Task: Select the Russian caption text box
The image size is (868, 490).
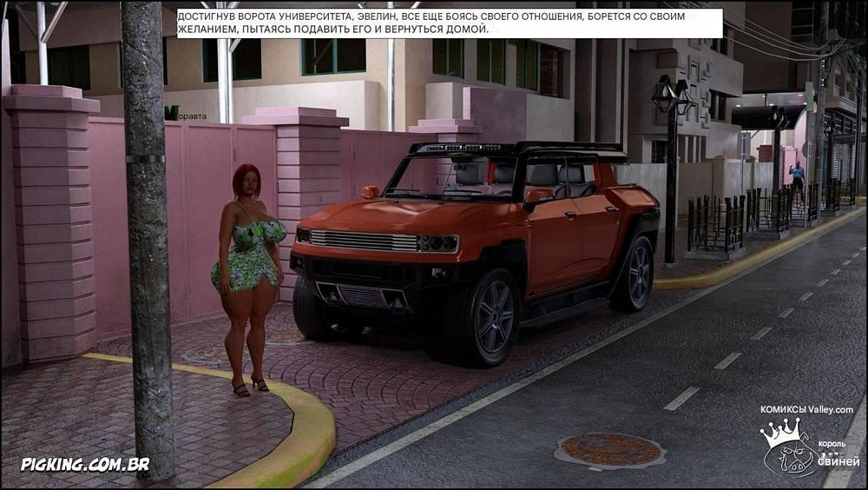Action: (x=449, y=23)
